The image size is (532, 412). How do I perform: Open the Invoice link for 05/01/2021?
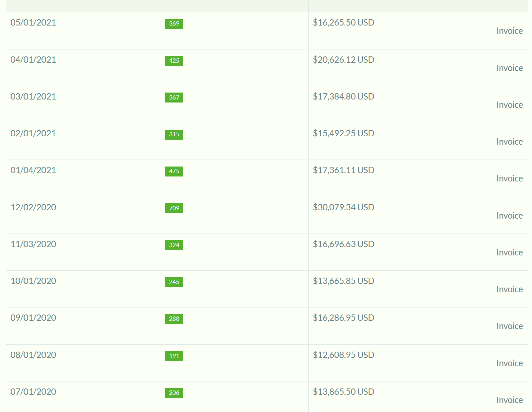click(x=509, y=31)
